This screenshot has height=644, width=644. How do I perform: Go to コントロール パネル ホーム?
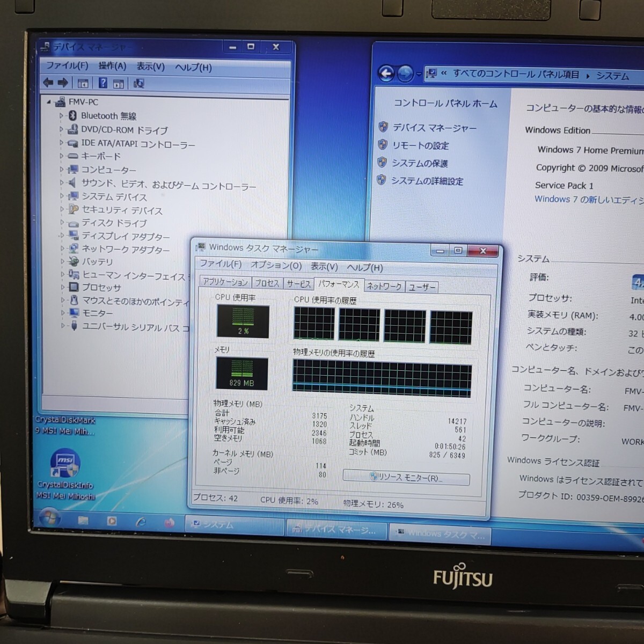coord(445,103)
